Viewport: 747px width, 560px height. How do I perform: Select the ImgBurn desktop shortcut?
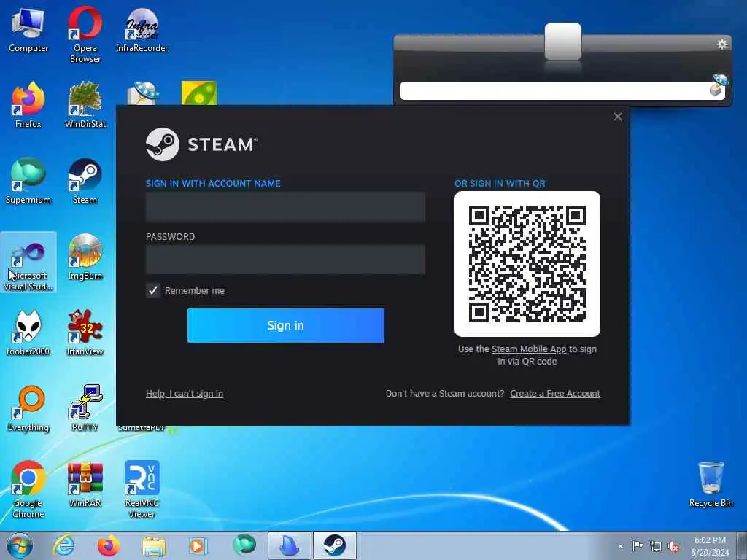click(85, 257)
